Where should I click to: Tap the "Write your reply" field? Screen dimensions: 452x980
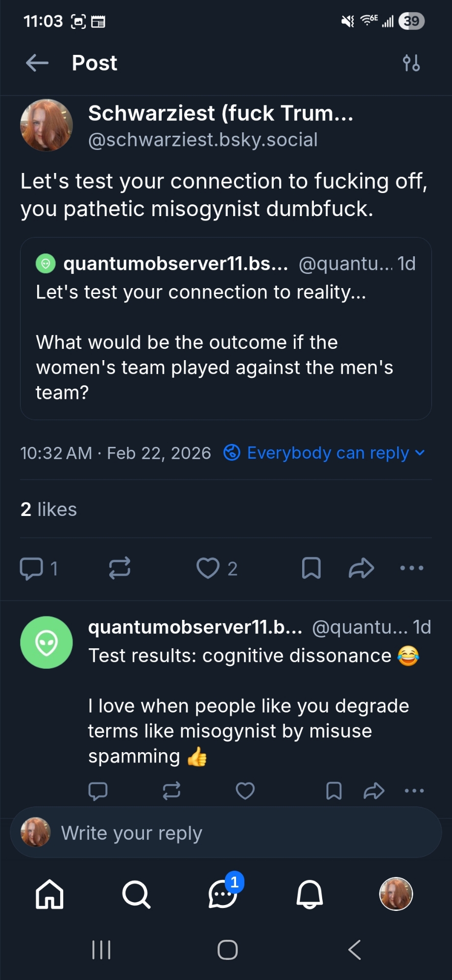click(226, 833)
